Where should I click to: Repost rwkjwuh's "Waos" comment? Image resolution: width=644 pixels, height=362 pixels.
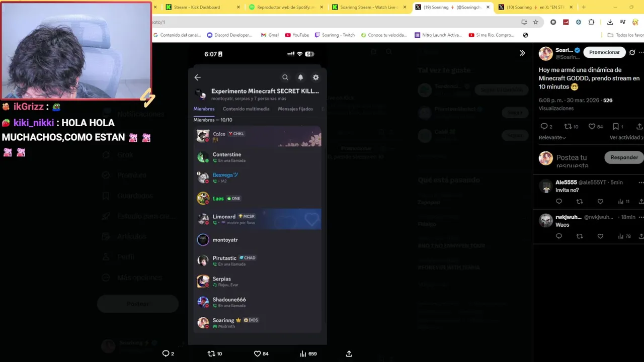[580, 236]
